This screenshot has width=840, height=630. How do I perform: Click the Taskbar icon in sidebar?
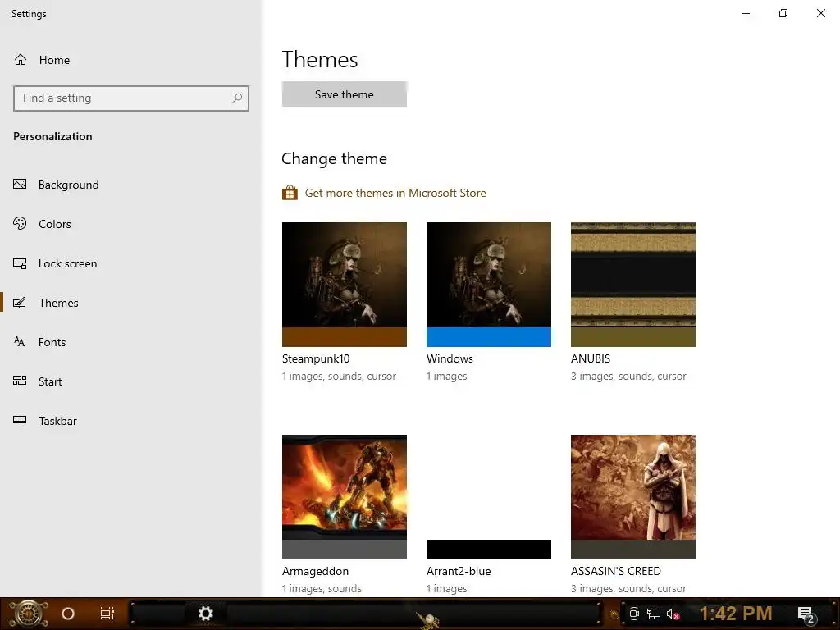[x=20, y=420]
